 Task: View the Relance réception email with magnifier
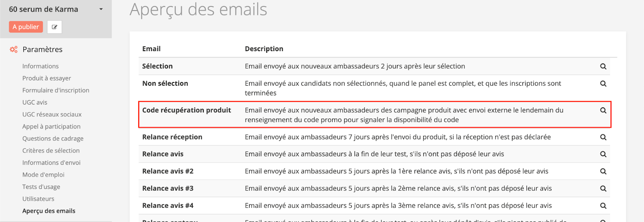pos(603,137)
